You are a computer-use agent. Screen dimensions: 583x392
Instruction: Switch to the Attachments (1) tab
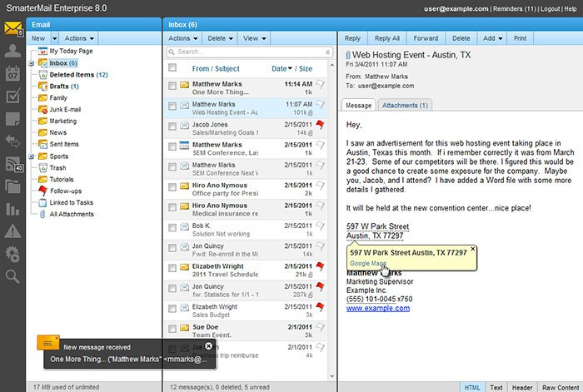[x=405, y=106]
